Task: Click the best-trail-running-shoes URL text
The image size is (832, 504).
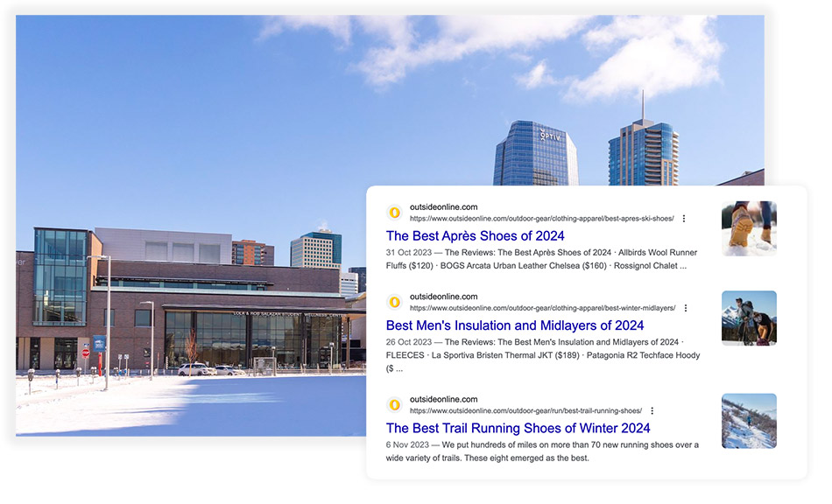Action: tap(525, 410)
